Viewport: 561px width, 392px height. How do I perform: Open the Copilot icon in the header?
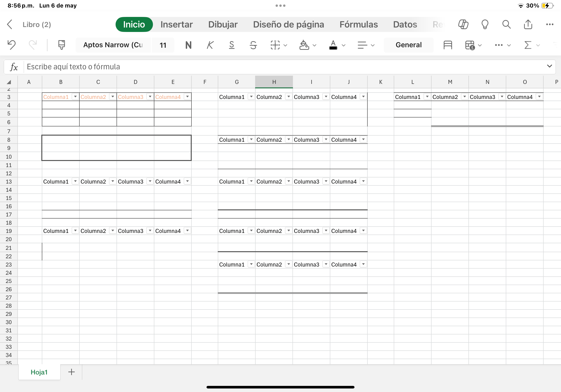[463, 24]
